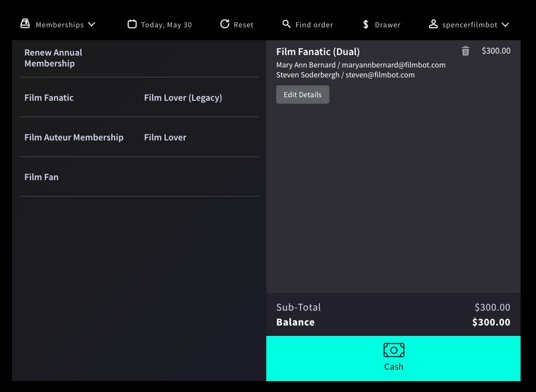Image resolution: width=536 pixels, height=392 pixels.
Task: Click the calendar icon
Action: click(132, 24)
